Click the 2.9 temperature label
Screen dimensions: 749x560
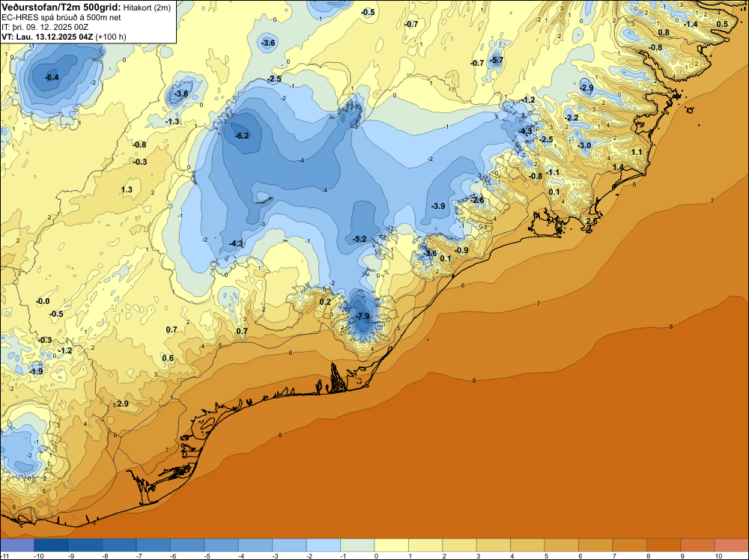coord(123,404)
